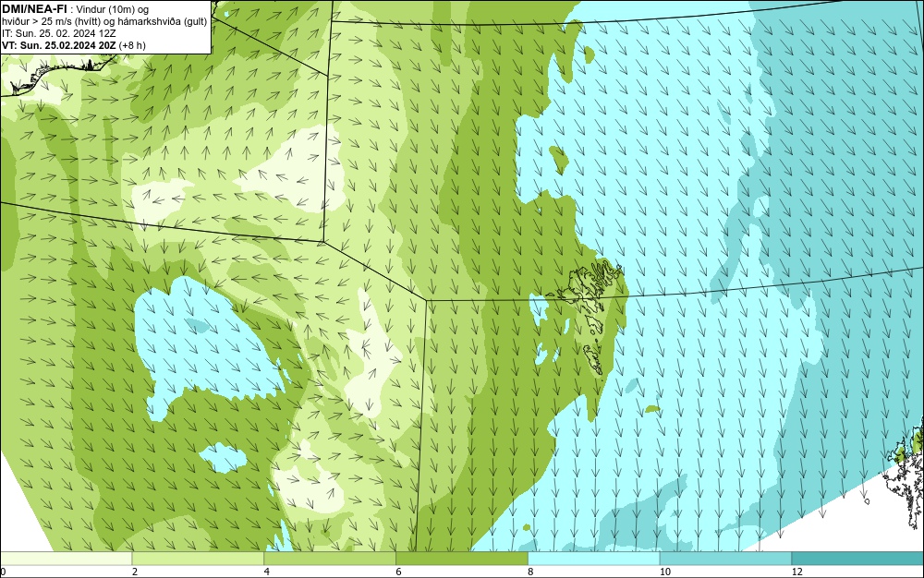This screenshot has width=924, height=578.
Task: Click the '12' color scale label
Action: tap(797, 572)
